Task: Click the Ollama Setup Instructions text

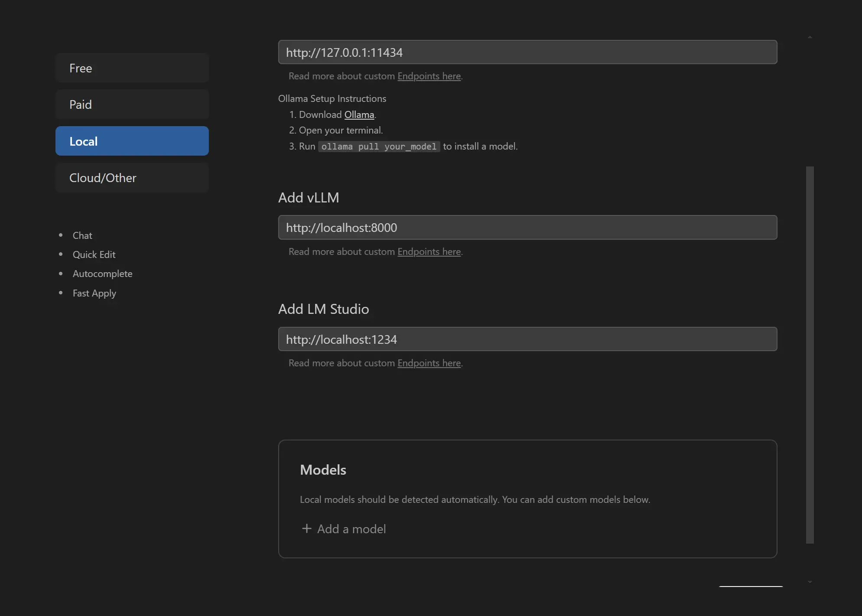Action: pyautogui.click(x=332, y=98)
